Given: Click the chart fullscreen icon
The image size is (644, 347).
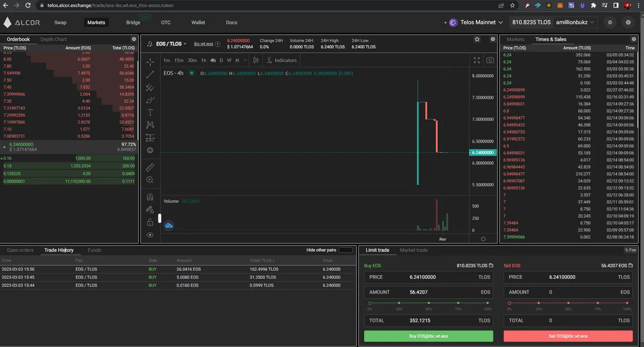Looking at the screenshot, I should click(x=477, y=60).
